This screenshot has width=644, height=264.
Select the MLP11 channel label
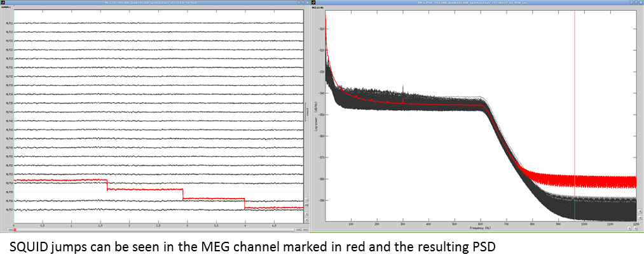click(x=9, y=23)
